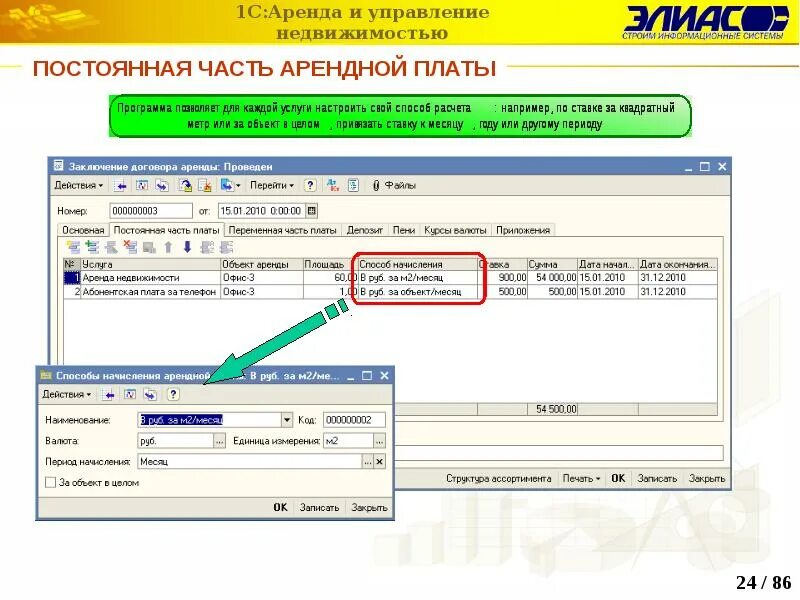Open the Переменная часть платы tab
The image size is (800, 600).
(282, 231)
